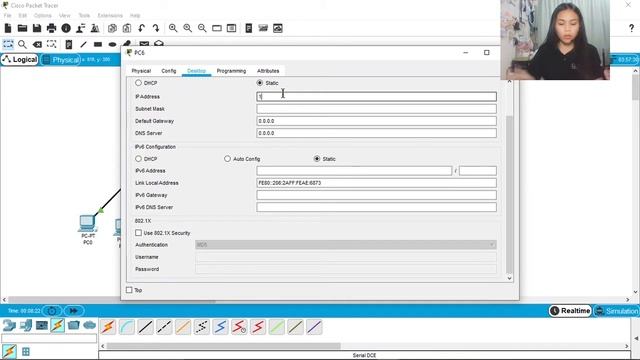Switch to the Desktop tab of PC6

(x=196, y=71)
